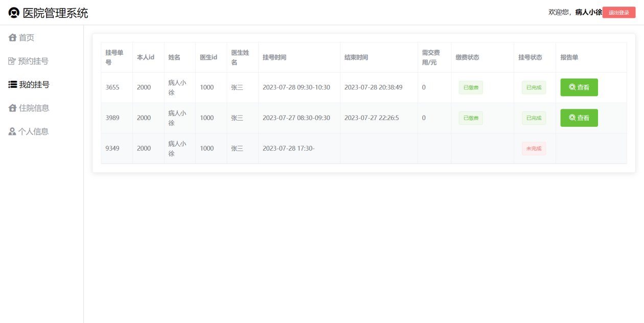Click the hospital system logo icon

point(14,13)
